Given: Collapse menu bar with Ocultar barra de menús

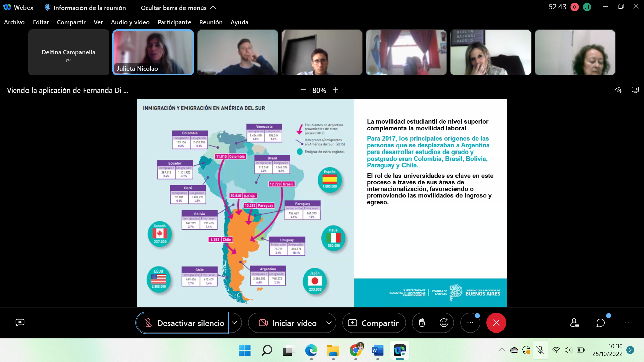Looking at the screenshot, I should [178, 8].
